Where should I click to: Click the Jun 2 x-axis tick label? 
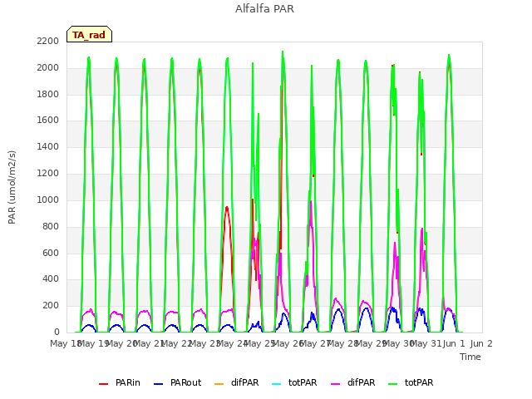[x=481, y=343]
